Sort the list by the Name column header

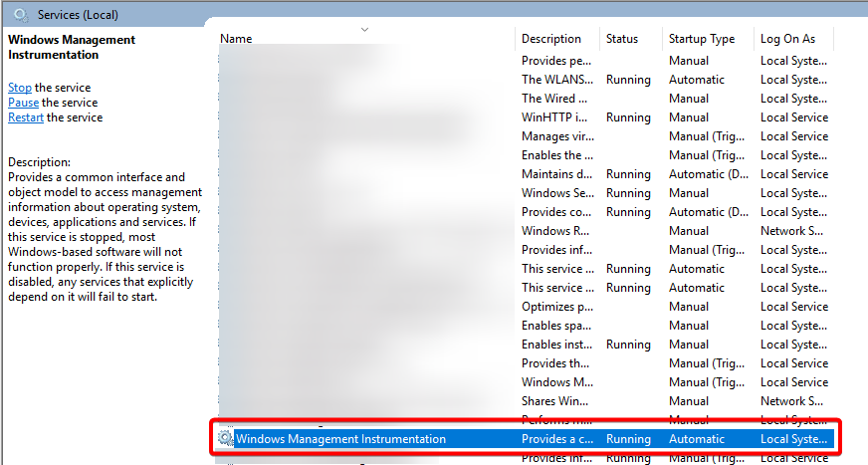tap(236, 39)
